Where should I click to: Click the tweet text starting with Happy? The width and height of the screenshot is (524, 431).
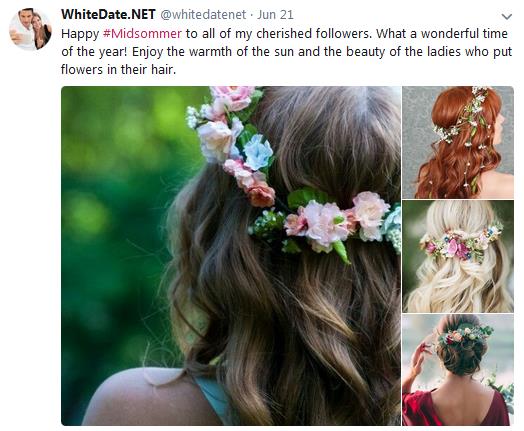286,51
